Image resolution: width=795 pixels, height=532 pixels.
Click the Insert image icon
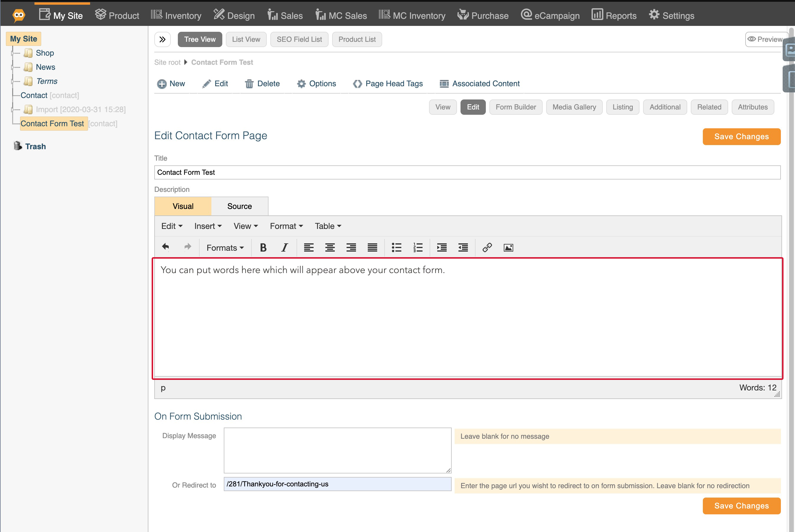[508, 247]
